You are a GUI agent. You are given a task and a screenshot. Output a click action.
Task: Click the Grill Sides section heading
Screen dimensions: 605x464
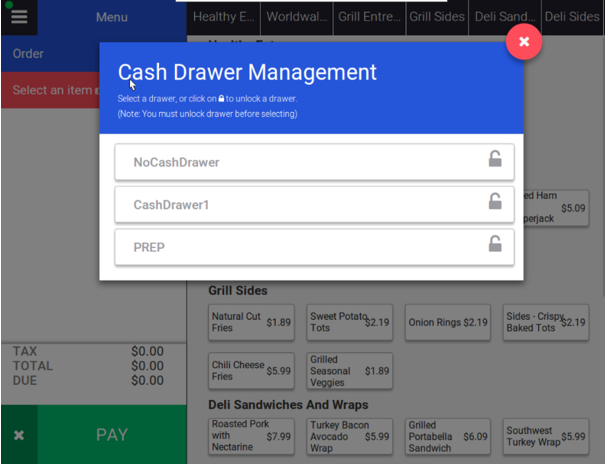pos(238,290)
